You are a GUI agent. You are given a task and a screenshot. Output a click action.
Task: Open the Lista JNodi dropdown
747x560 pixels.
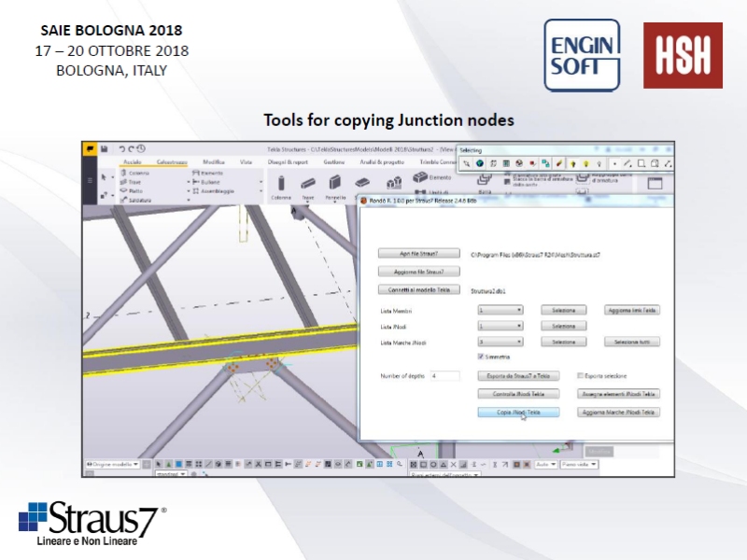[500, 327]
